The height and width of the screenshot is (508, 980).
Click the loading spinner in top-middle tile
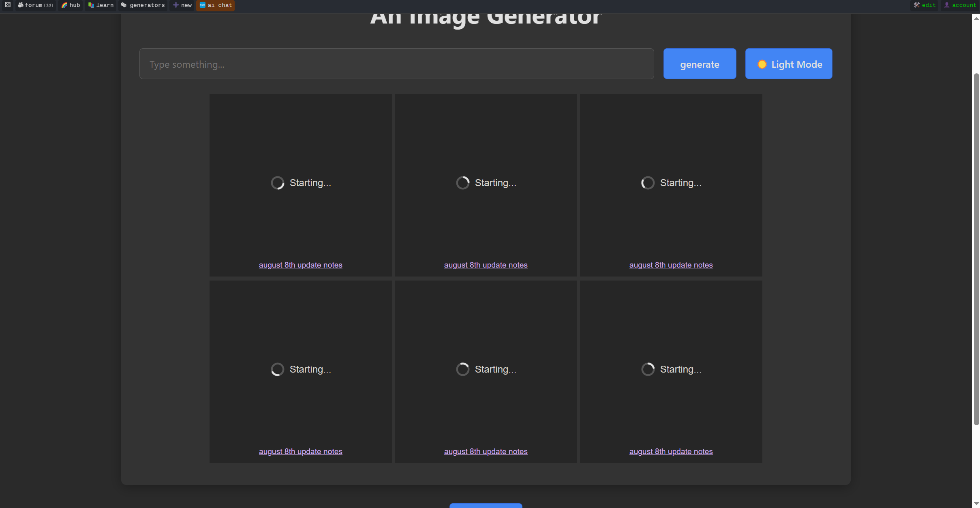[x=462, y=183]
